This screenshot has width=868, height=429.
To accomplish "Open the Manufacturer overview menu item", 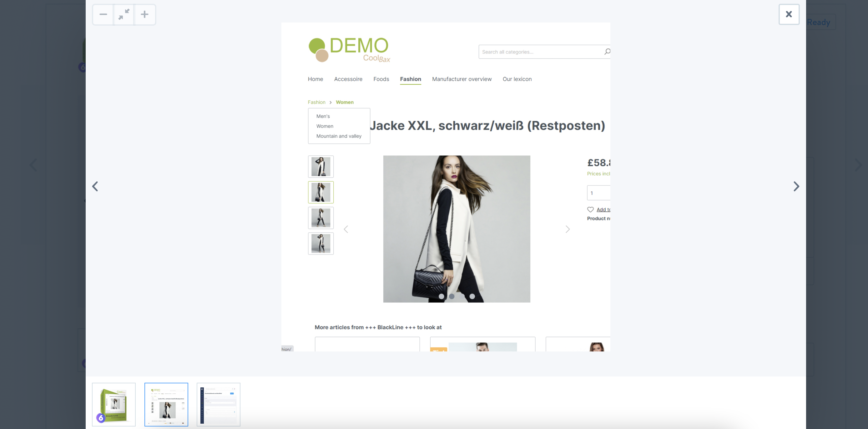I will (x=462, y=79).
